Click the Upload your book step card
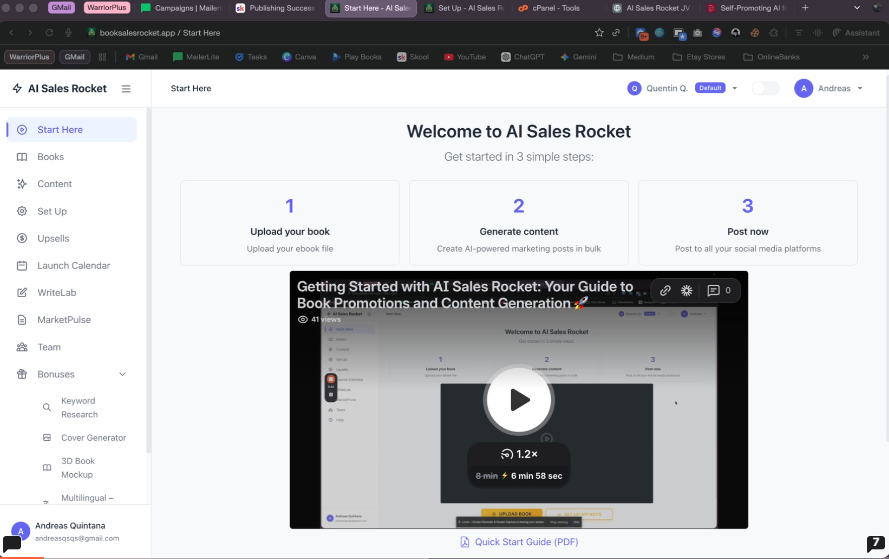Viewport: 889px width, 559px height. pos(290,223)
